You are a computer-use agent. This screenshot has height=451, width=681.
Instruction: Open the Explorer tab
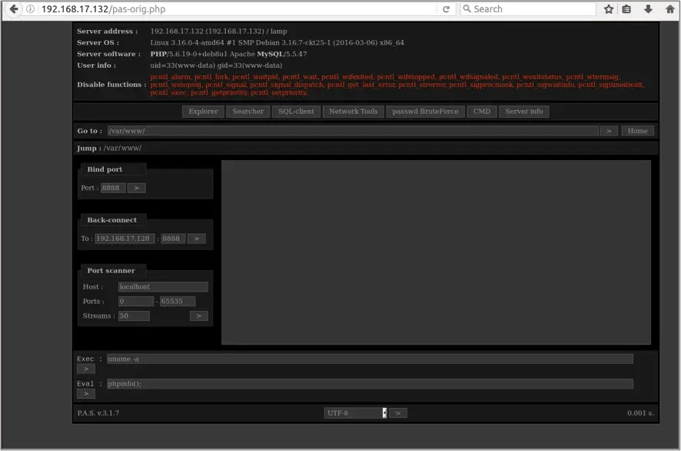tap(203, 111)
